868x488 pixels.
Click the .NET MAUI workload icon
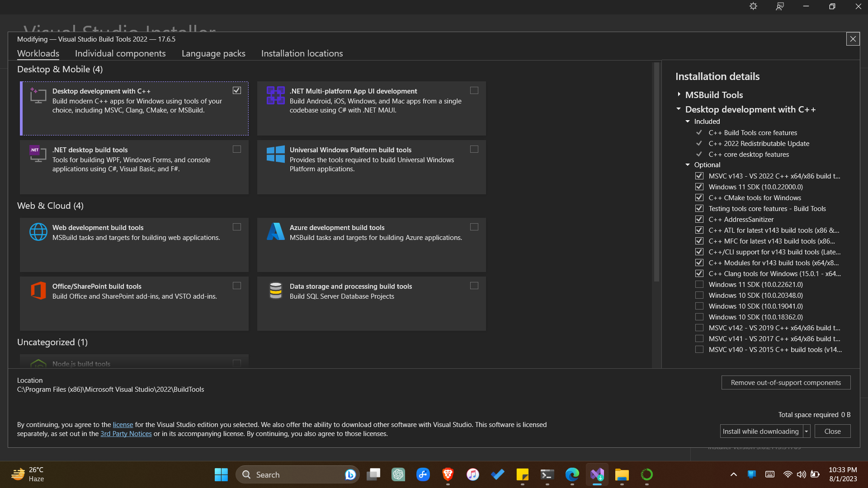(275, 95)
